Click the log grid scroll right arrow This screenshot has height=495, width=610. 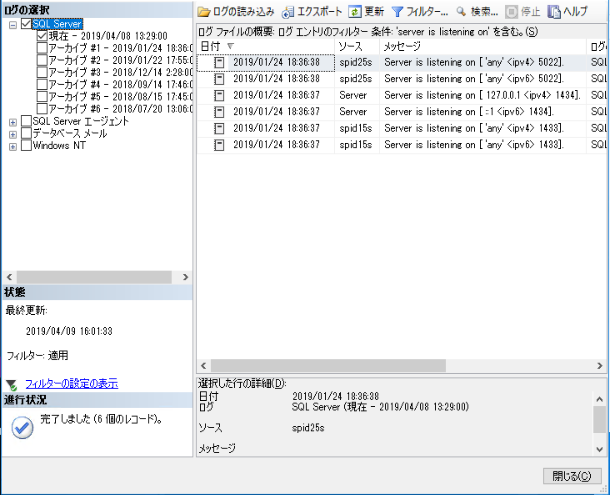[600, 366]
